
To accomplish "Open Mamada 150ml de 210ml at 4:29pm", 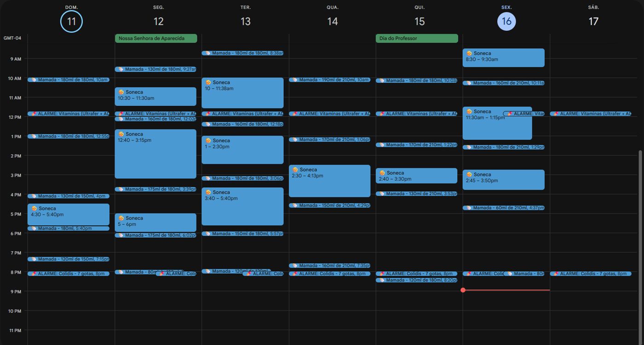I will pos(330,206).
